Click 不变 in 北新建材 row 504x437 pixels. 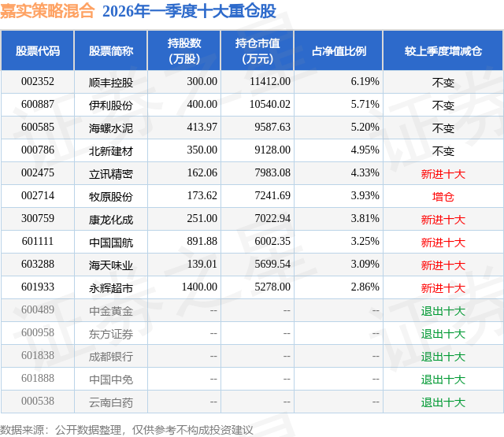point(443,151)
